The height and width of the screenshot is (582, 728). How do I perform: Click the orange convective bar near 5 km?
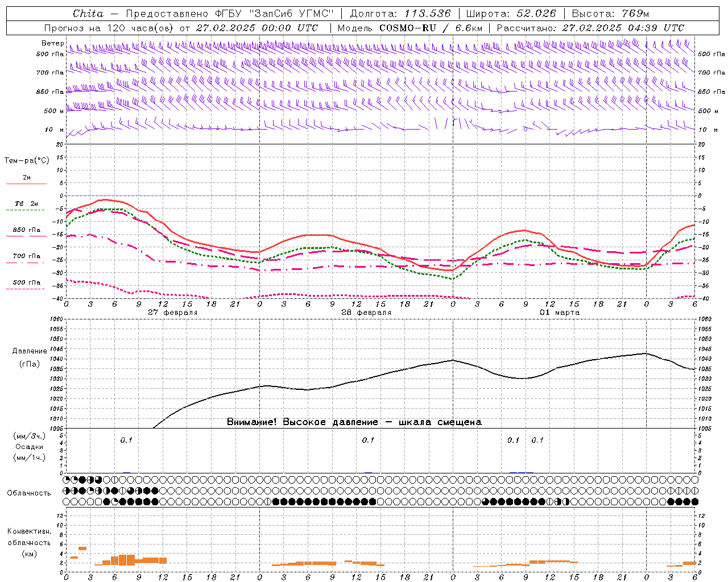tap(82, 548)
